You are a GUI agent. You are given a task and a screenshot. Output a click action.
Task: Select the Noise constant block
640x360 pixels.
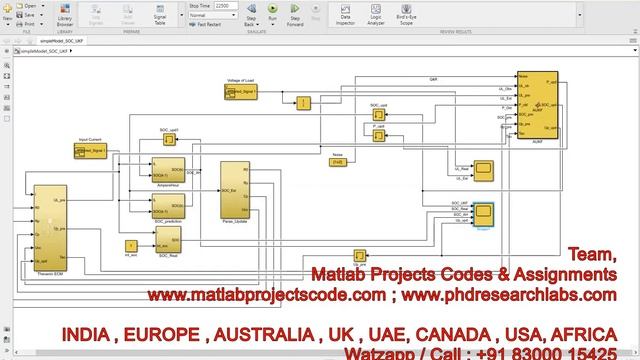pyautogui.click(x=338, y=162)
